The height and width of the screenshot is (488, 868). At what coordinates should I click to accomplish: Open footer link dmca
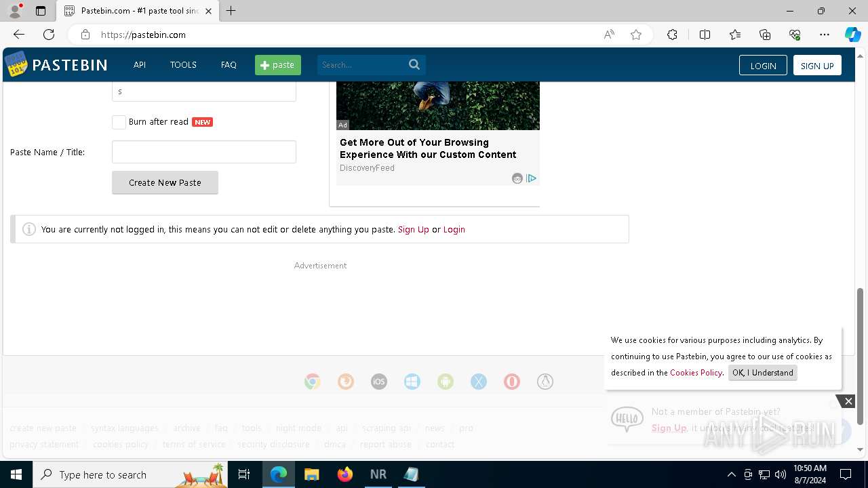tap(335, 445)
